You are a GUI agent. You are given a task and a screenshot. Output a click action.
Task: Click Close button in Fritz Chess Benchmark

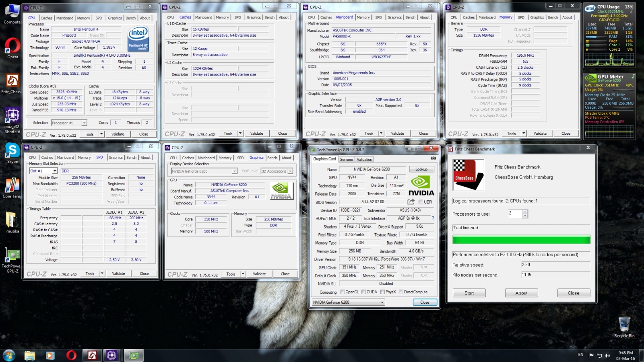pyautogui.click(x=574, y=293)
